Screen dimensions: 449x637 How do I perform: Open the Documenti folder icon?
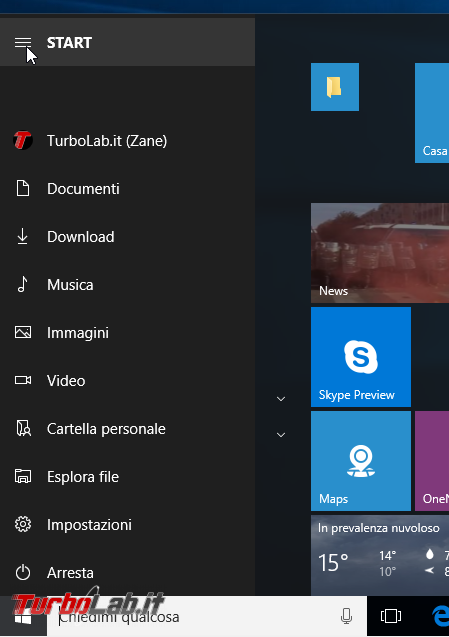tap(23, 188)
